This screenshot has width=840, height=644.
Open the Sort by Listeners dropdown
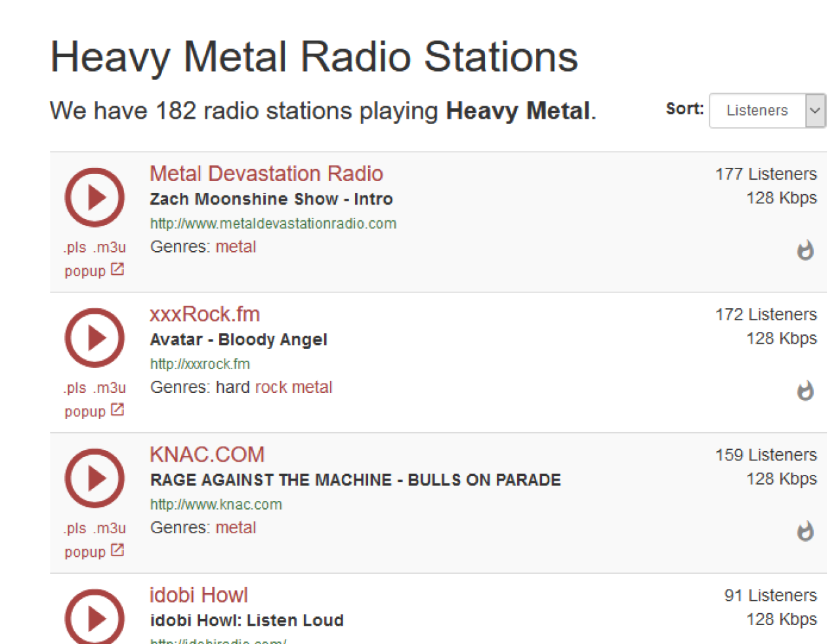(766, 110)
